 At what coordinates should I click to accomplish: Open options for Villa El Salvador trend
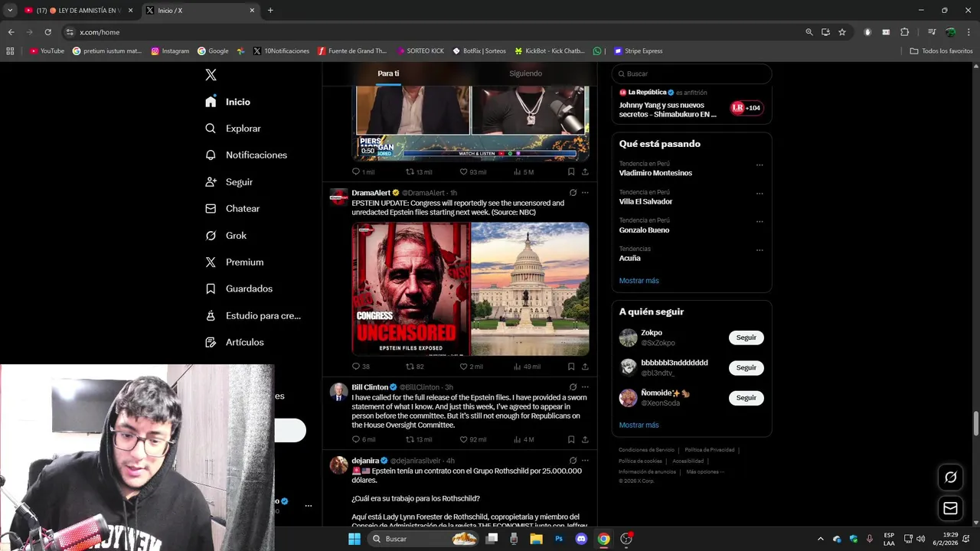[759, 193]
